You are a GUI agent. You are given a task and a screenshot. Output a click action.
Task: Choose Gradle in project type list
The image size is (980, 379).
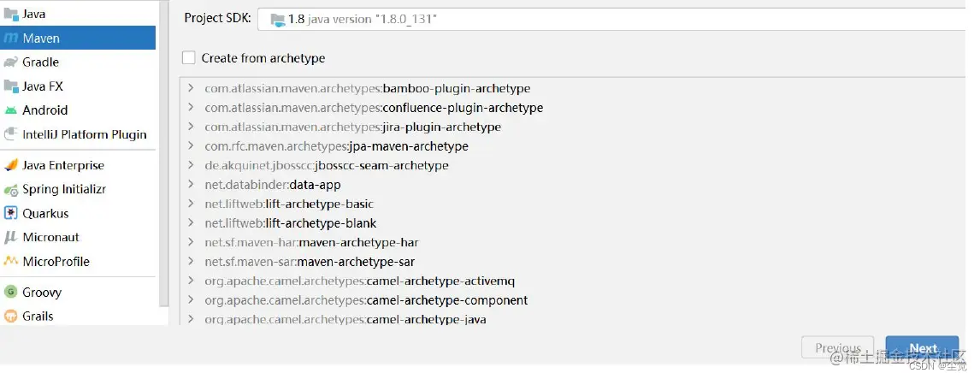(x=78, y=62)
